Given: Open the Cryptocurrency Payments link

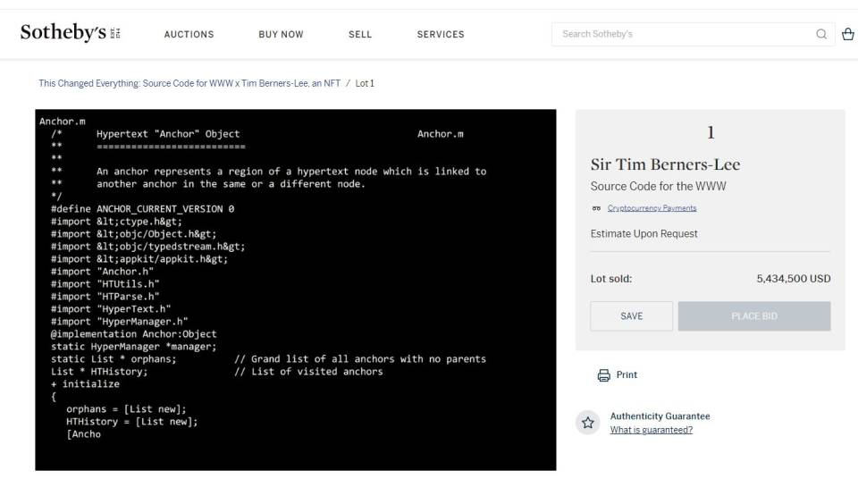Looking at the screenshot, I should tap(652, 208).
